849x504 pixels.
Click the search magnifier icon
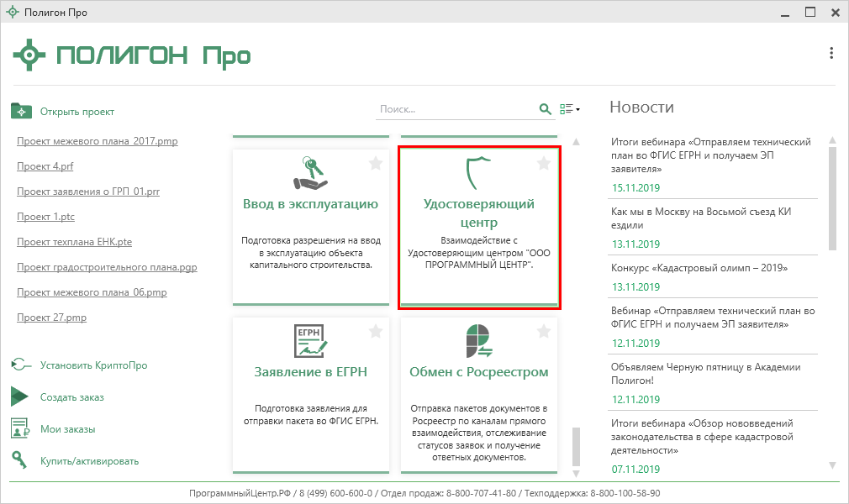pyautogui.click(x=545, y=109)
